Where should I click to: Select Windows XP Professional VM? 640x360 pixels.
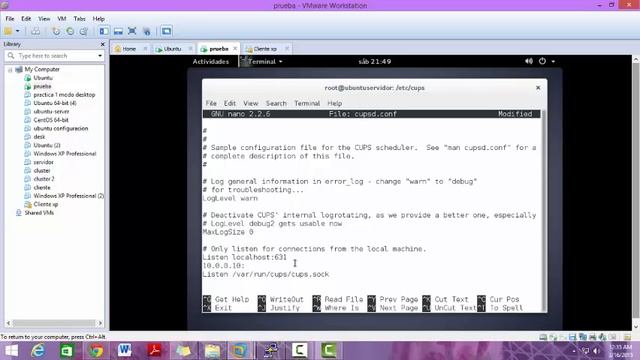pos(65,153)
